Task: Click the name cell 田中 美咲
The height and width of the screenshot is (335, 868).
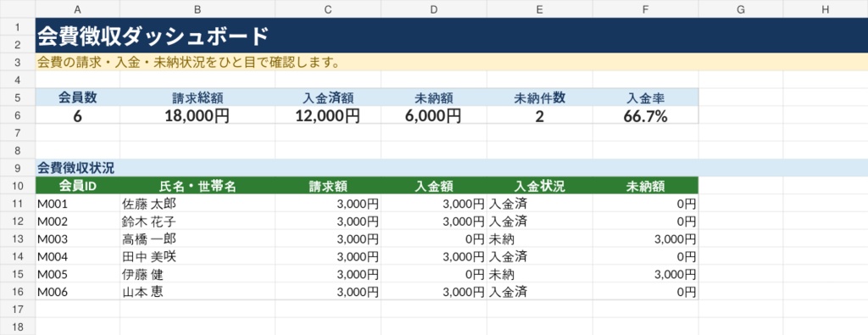Action: click(197, 256)
